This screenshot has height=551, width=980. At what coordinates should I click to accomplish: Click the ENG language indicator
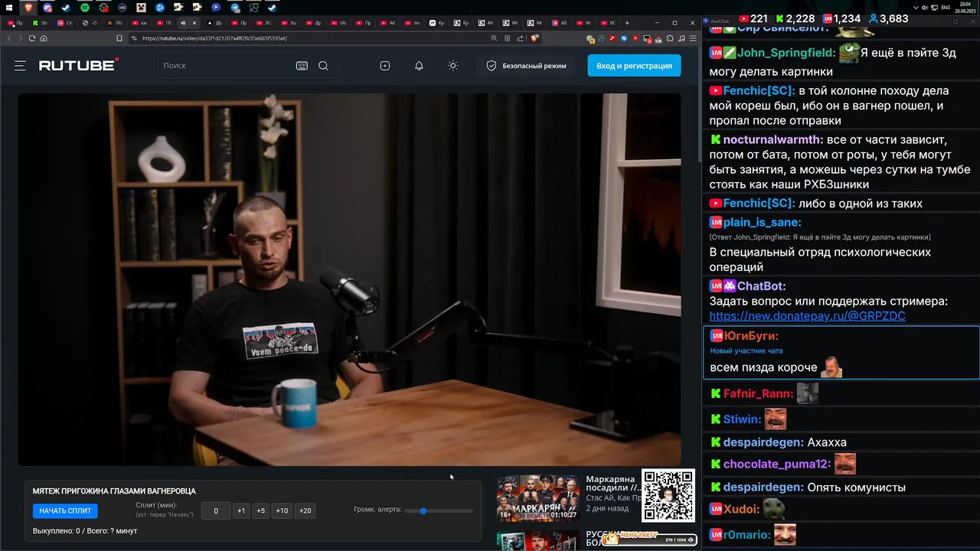(x=946, y=8)
